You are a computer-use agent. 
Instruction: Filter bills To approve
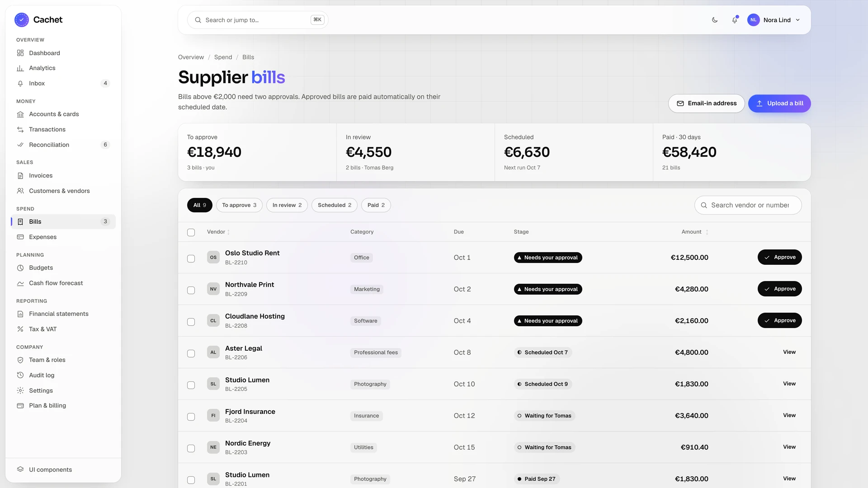(239, 205)
